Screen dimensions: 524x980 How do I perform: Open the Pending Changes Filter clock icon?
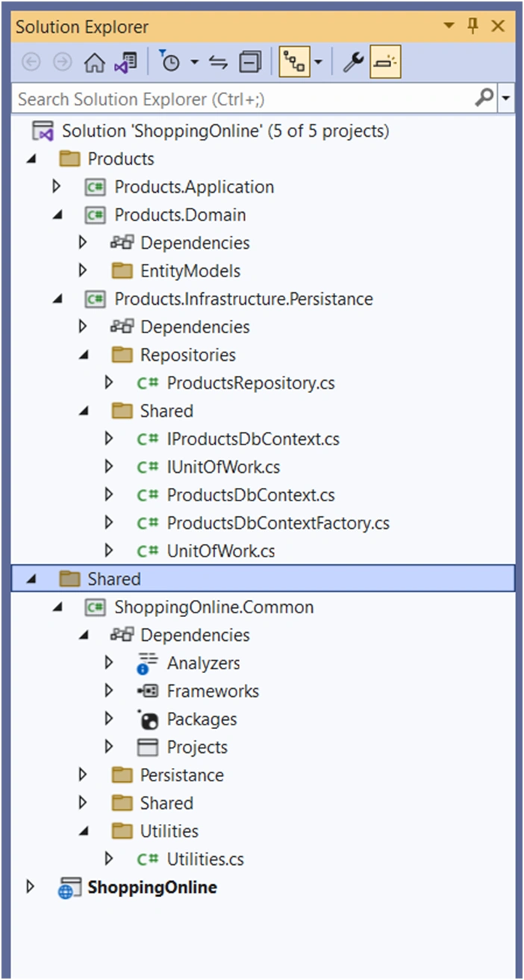pyautogui.click(x=169, y=63)
